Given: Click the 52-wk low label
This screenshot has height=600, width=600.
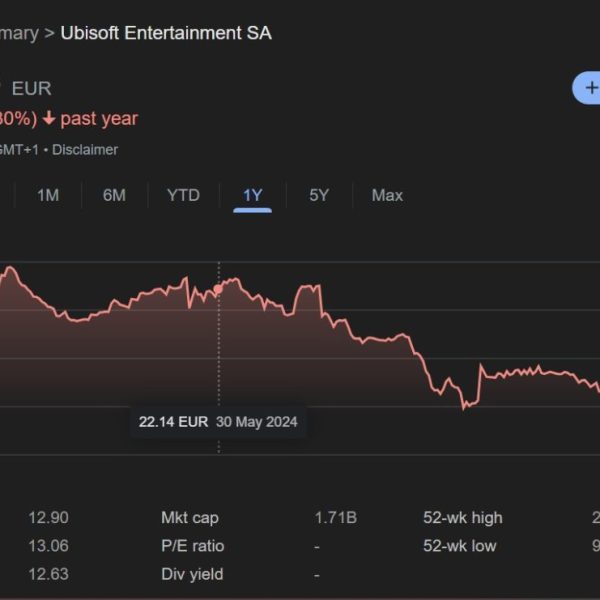Looking at the screenshot, I should [460, 546].
